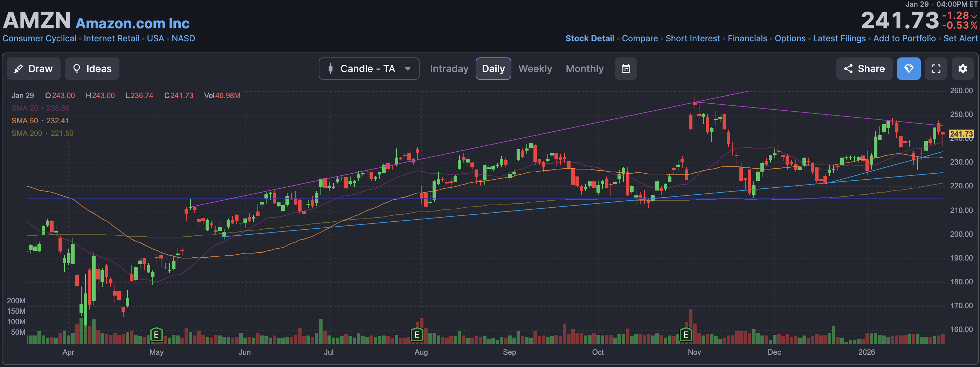
Task: Open the NASD exchange link
Action: (183, 39)
